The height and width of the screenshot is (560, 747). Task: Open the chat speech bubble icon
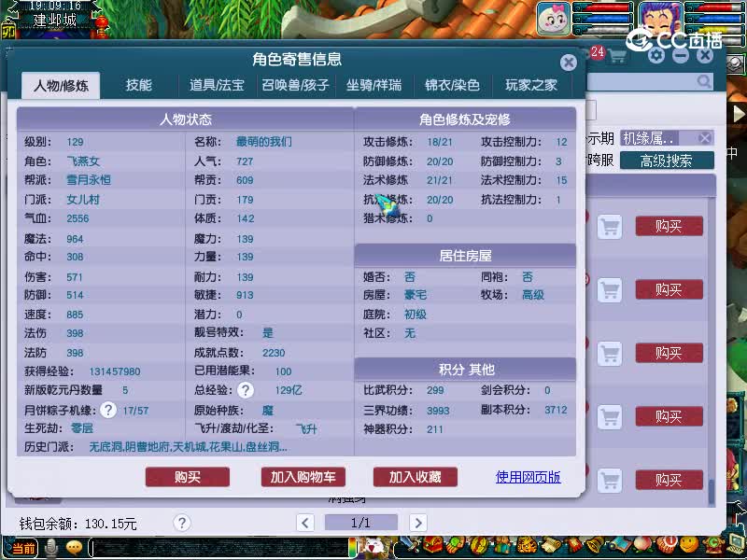click(74, 548)
